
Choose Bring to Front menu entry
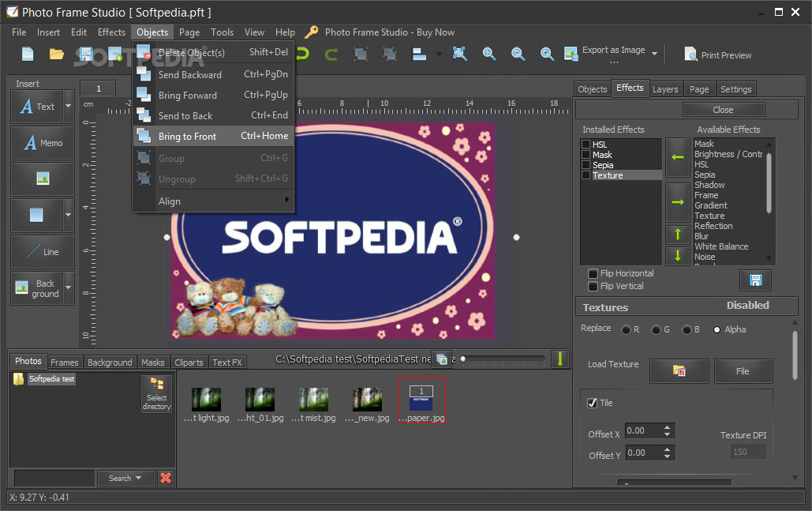[213, 137]
